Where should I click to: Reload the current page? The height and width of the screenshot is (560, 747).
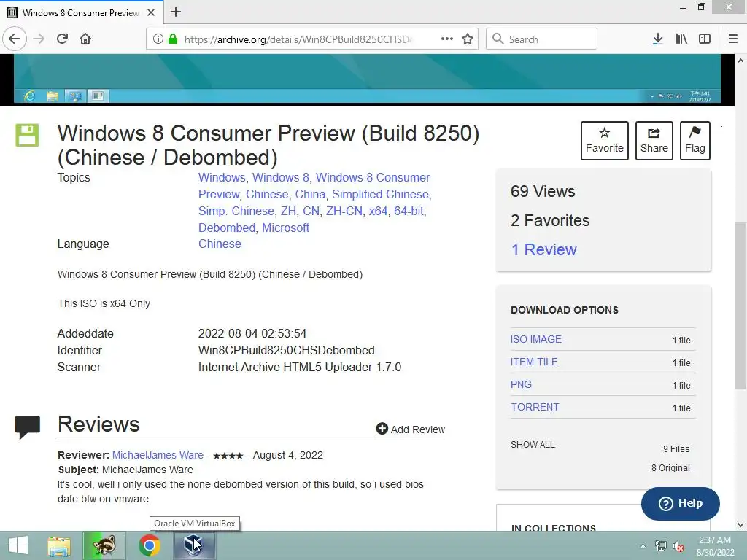62,39
